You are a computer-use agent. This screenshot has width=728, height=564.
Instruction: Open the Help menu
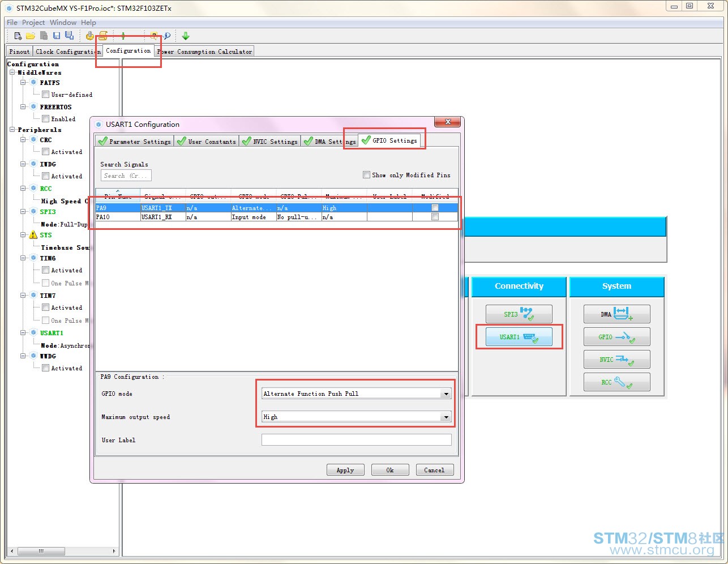pyautogui.click(x=88, y=23)
